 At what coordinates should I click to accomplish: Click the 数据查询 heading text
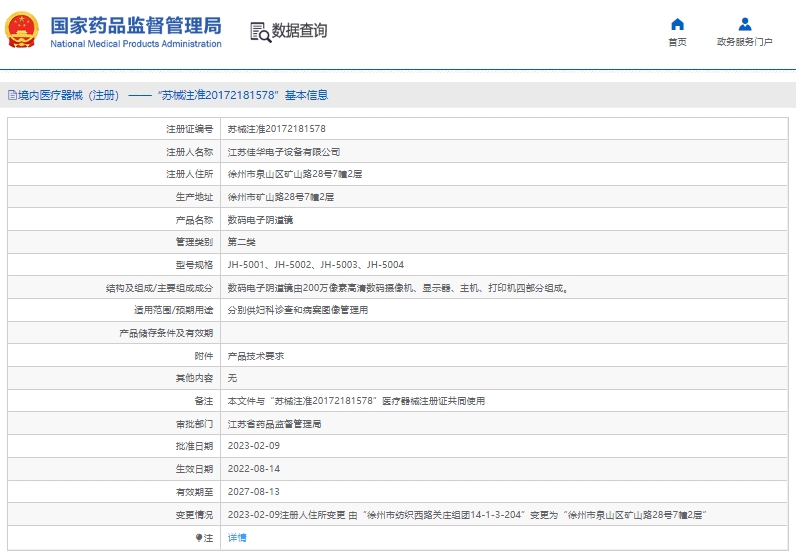coord(299,31)
